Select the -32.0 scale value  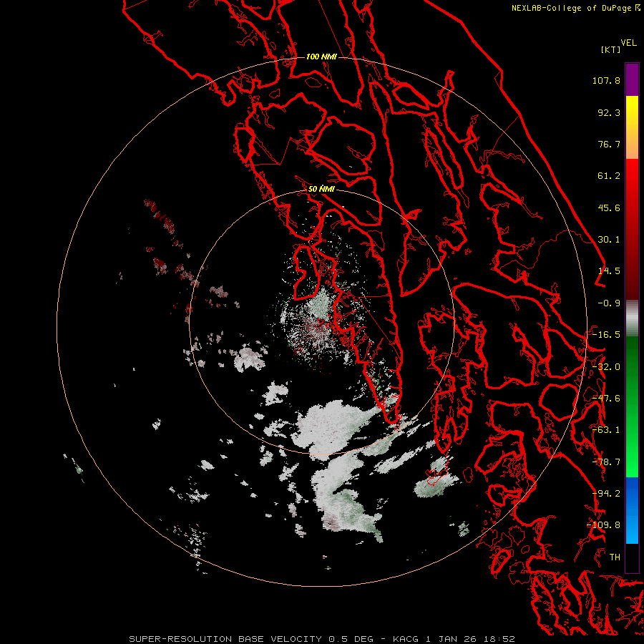point(606,367)
